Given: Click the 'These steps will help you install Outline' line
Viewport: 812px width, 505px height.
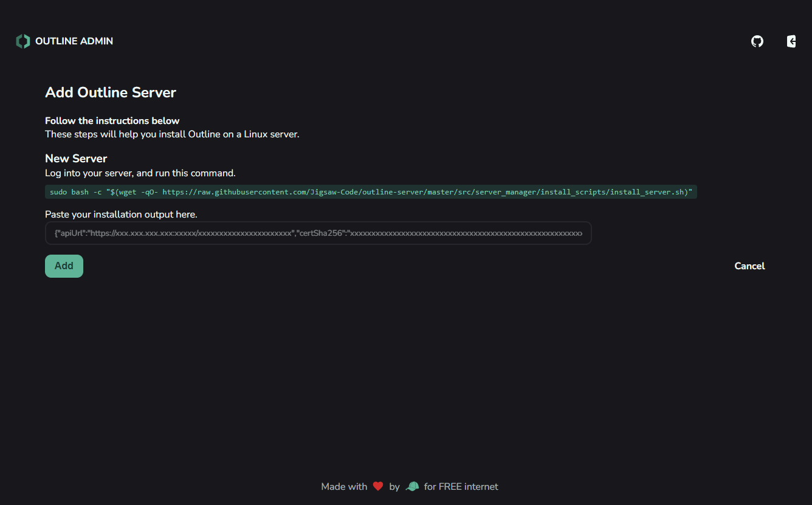Looking at the screenshot, I should coord(172,134).
